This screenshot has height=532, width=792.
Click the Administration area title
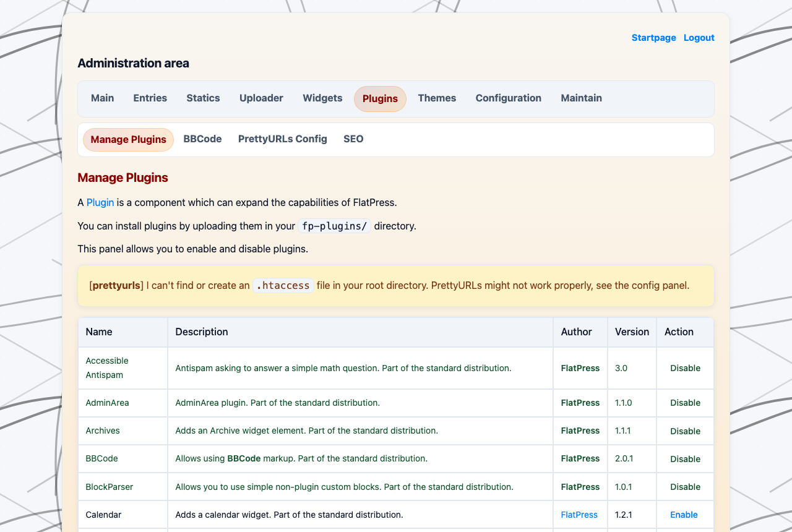[x=133, y=63]
